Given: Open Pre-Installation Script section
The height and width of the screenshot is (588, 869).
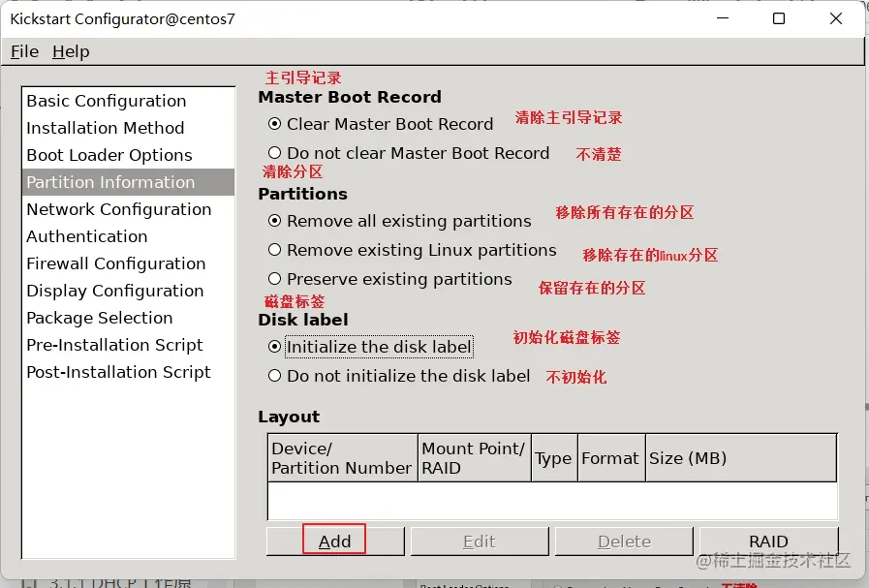Looking at the screenshot, I should 128,345.
